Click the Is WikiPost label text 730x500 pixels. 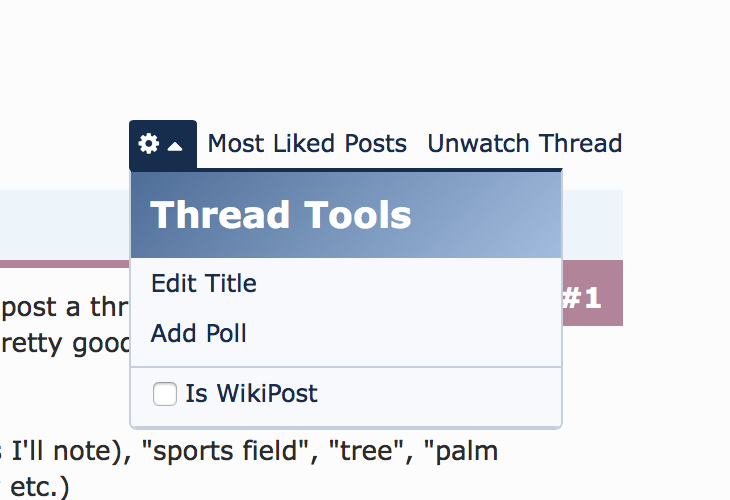(251, 393)
